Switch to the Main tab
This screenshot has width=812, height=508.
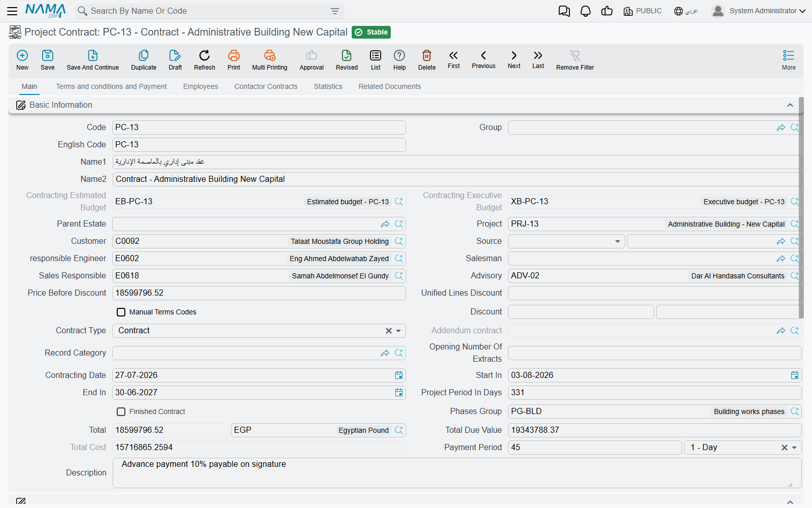click(29, 86)
